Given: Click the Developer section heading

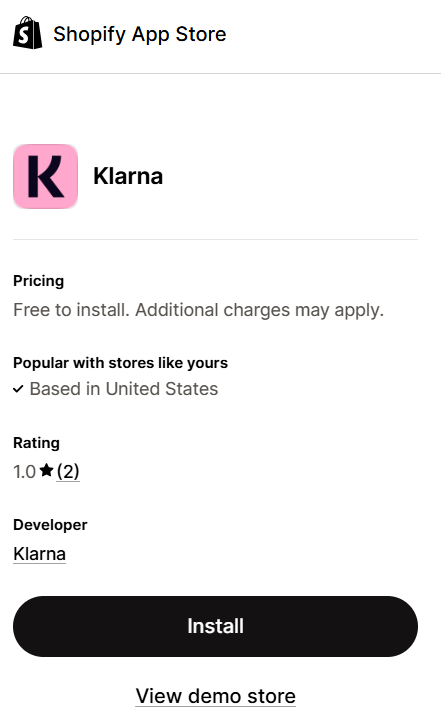Looking at the screenshot, I should click(x=50, y=525).
